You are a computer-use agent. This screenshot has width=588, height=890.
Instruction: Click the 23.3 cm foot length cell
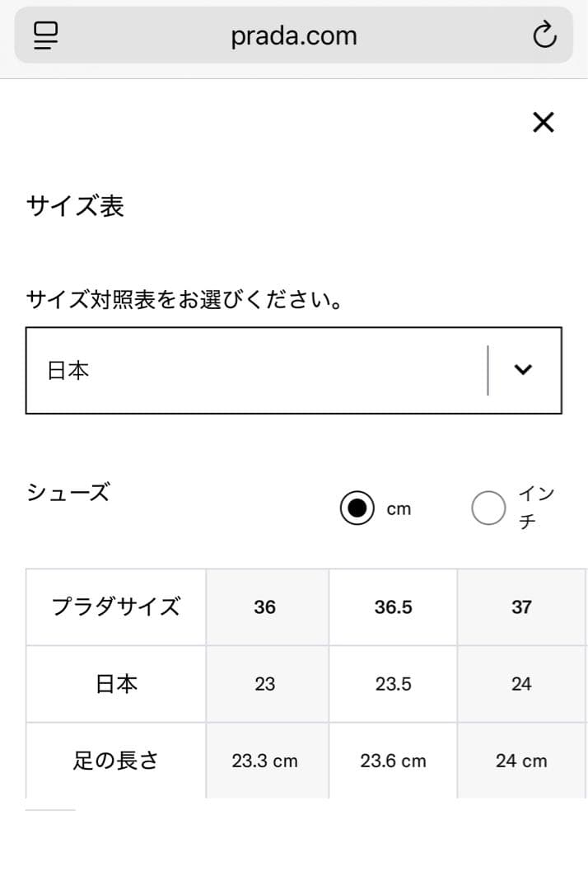(x=265, y=761)
